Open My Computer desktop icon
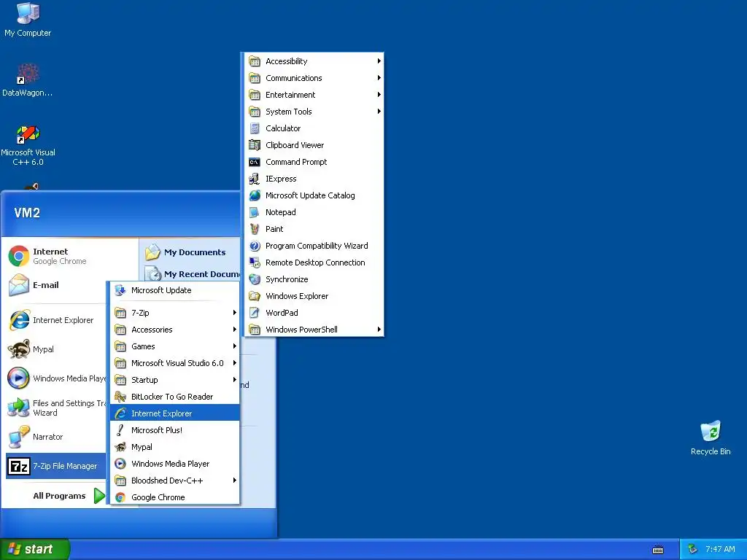Viewport: 747px width, 560px height. tap(28, 20)
